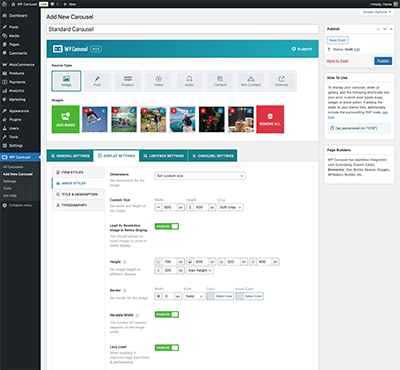
Task: Click New in the admin bar
Action: [70, 4]
